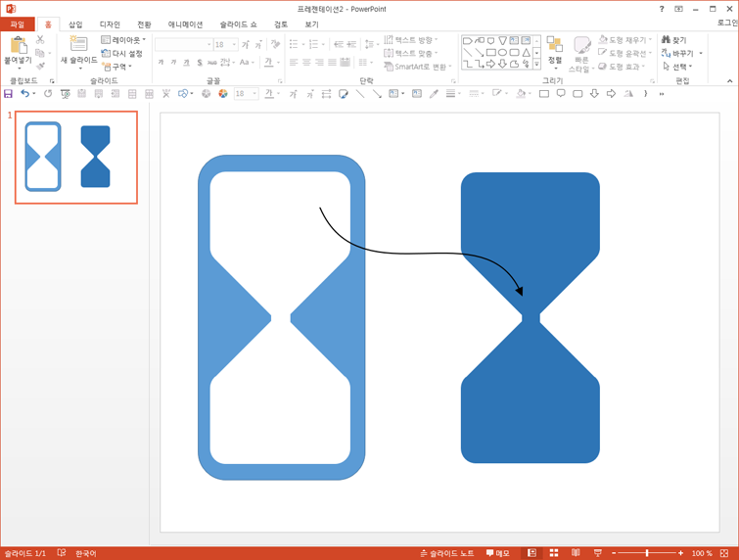739x560 pixels.
Task: Click the 100 % zoom level text
Action: point(702,553)
